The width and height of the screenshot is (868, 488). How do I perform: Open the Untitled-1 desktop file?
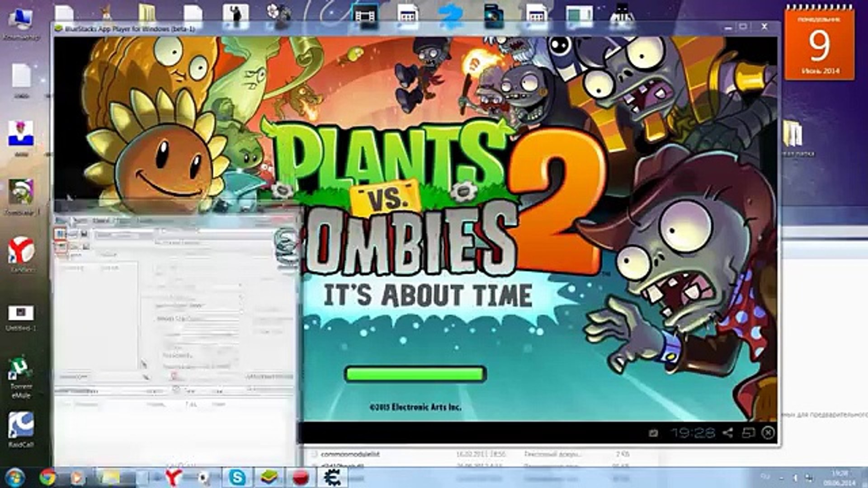coord(20,318)
